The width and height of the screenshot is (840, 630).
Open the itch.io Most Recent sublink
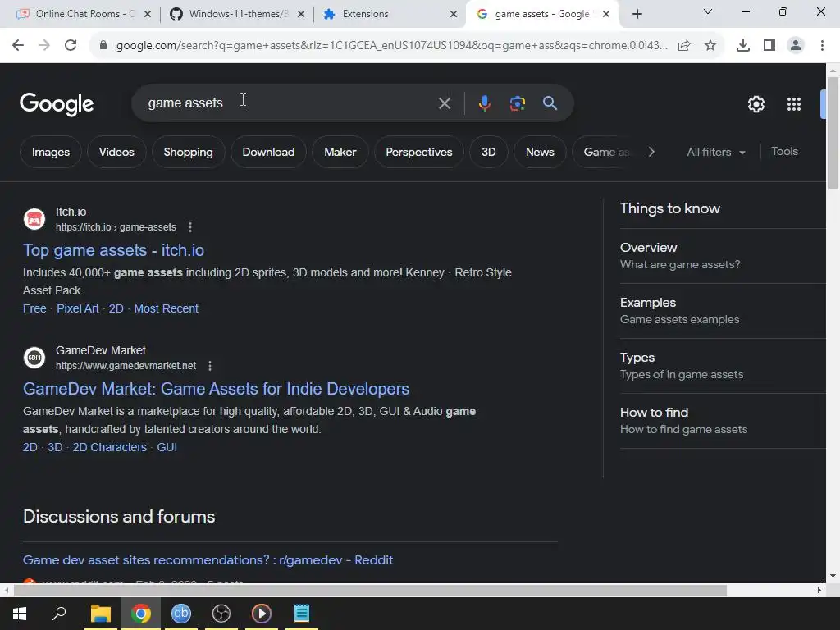tap(166, 308)
